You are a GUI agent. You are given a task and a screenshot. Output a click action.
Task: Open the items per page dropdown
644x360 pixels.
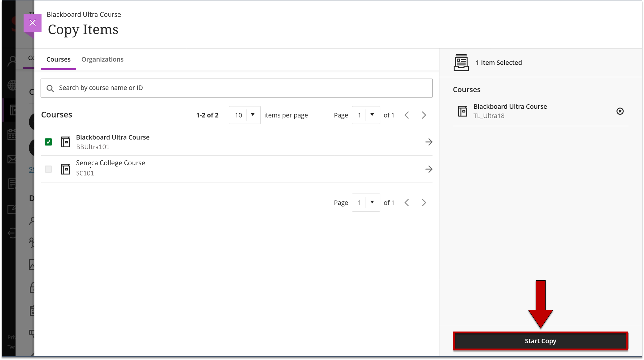(245, 115)
